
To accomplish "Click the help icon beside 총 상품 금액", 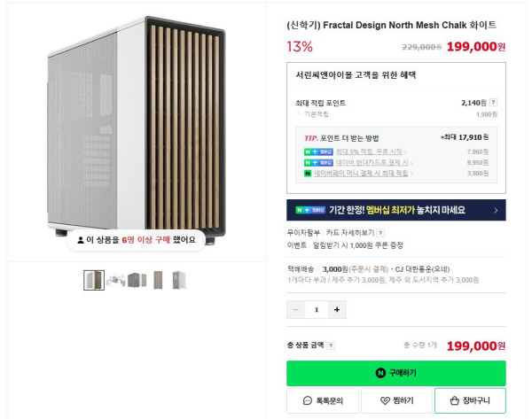I will click(331, 345).
